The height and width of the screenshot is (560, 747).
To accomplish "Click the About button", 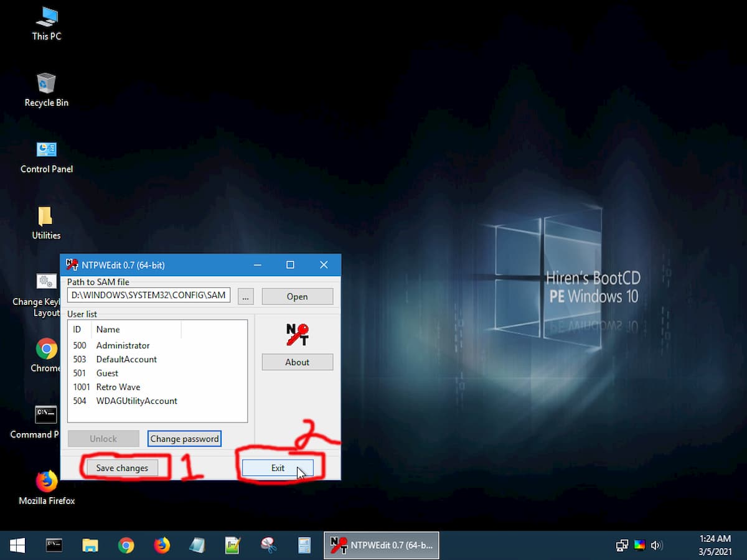I will click(297, 362).
